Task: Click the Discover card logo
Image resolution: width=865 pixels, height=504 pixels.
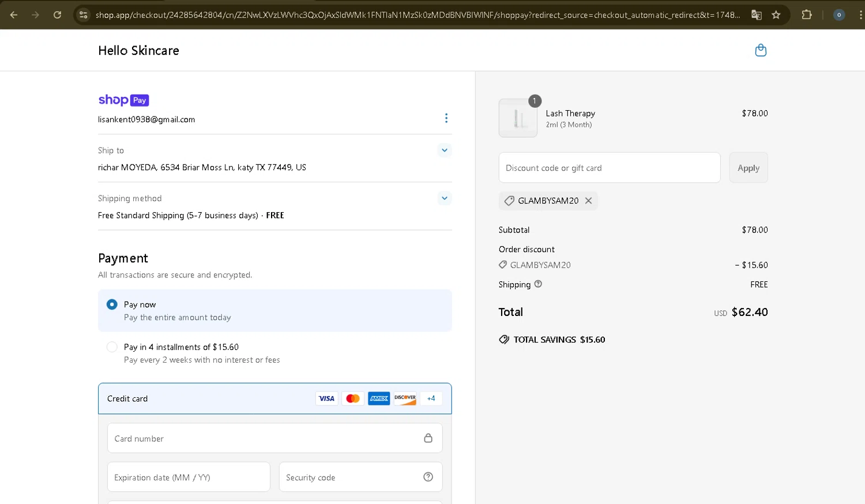Action: click(405, 398)
